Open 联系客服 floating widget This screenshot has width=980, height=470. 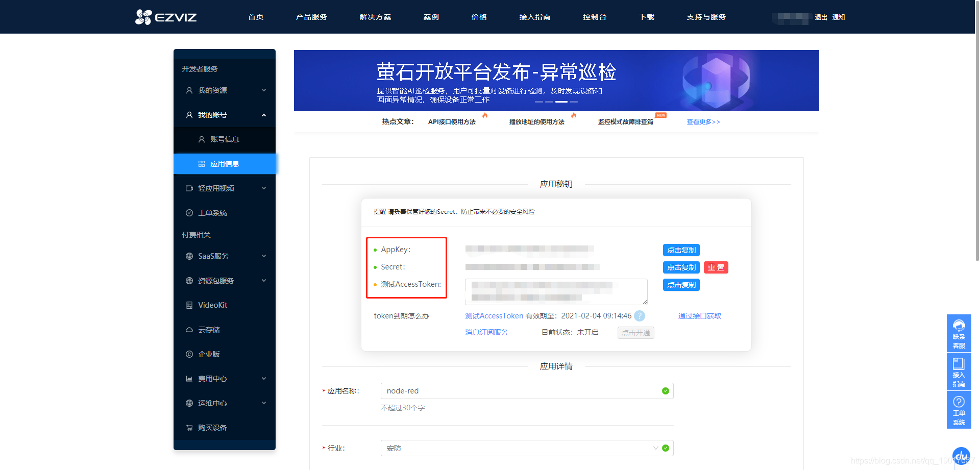tap(959, 333)
